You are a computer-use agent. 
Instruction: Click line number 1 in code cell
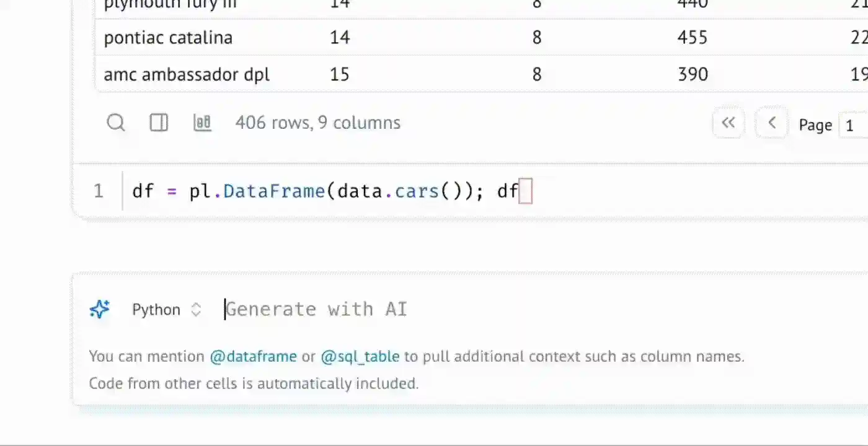pyautogui.click(x=99, y=191)
